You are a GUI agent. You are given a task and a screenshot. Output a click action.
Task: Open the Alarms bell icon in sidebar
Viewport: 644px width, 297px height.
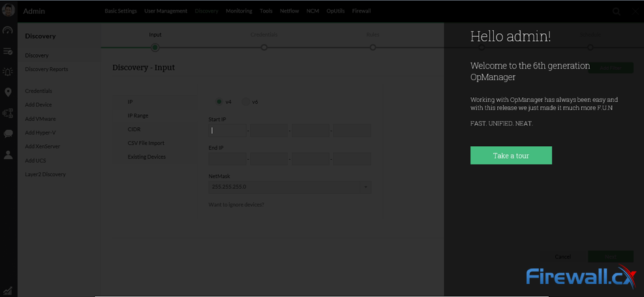pyautogui.click(x=8, y=72)
